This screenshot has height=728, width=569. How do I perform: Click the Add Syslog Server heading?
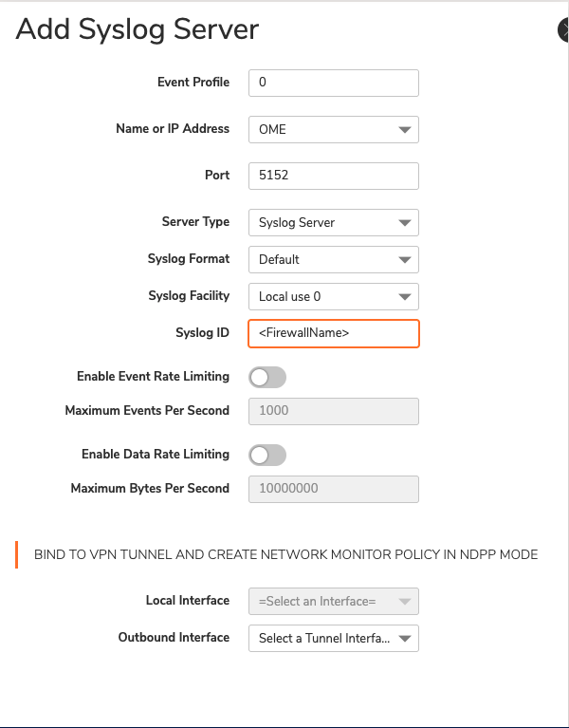138,29
